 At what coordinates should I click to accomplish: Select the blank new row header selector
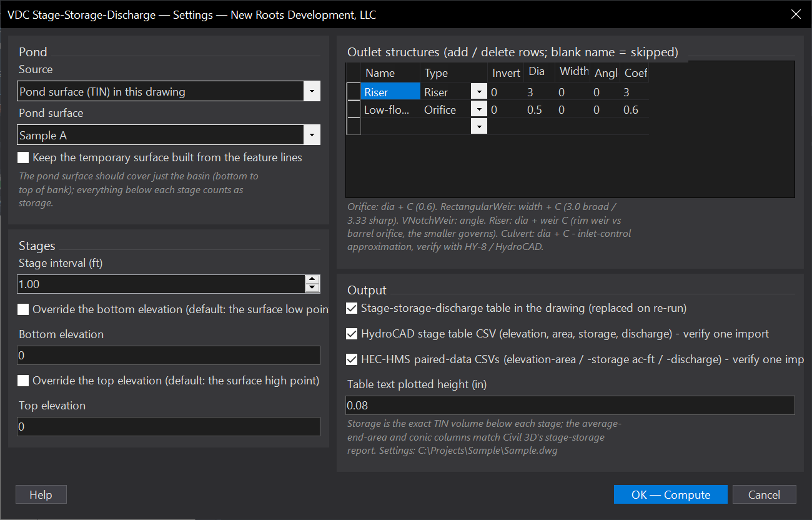pos(354,126)
